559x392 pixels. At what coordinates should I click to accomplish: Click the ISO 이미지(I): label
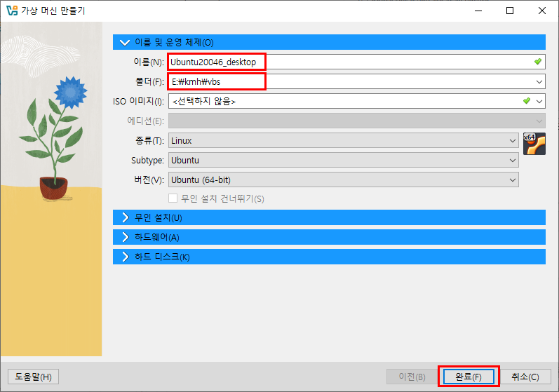[x=139, y=101]
